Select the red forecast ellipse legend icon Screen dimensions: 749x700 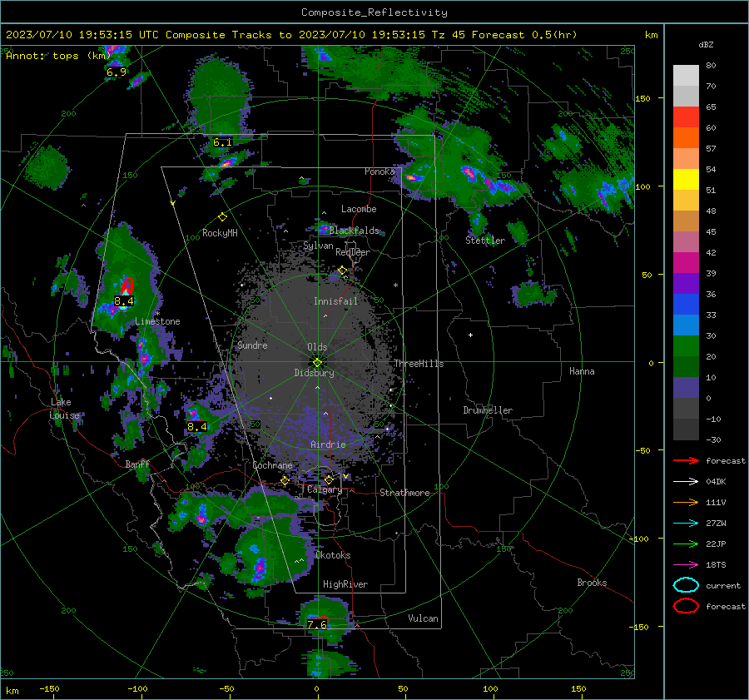click(686, 606)
